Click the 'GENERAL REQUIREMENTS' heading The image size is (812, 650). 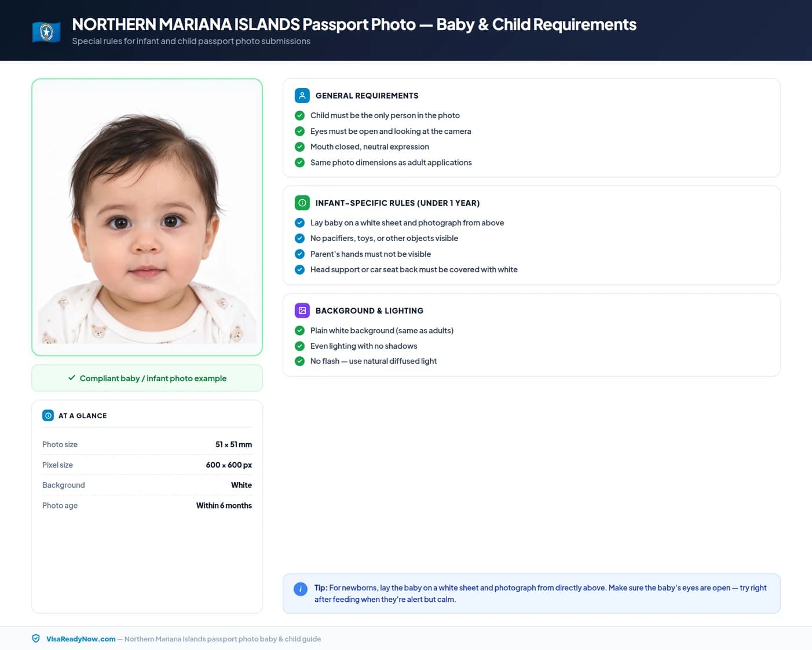coord(367,96)
